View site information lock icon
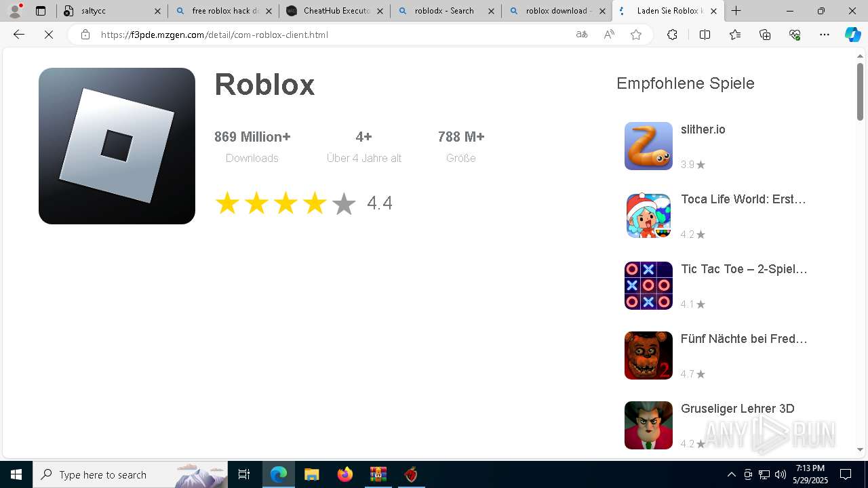868x488 pixels. 85,35
